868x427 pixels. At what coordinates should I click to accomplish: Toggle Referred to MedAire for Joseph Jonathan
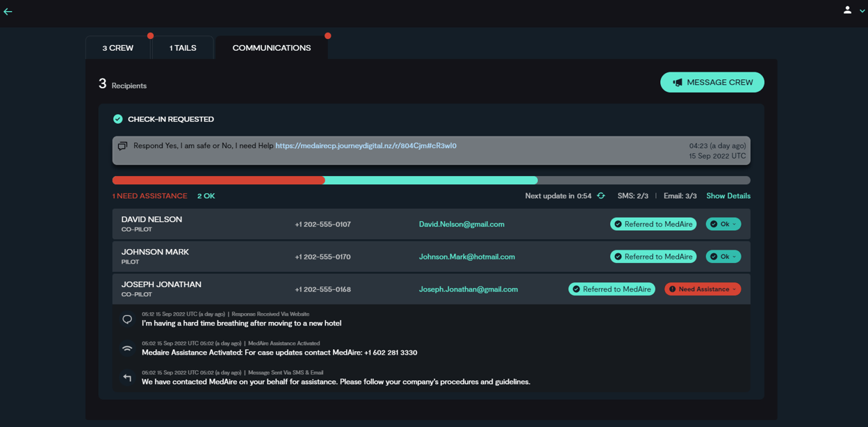[611, 289]
